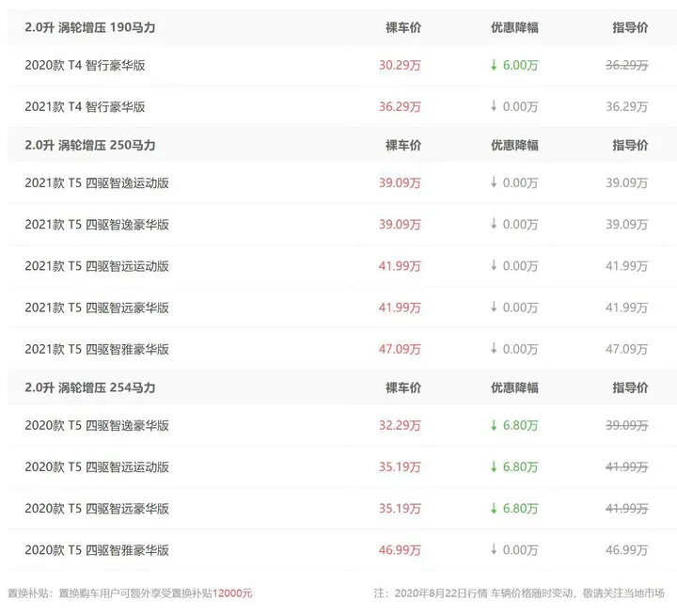Pick '2020款 T5 四驱智逸豪华版' model name

point(97,425)
